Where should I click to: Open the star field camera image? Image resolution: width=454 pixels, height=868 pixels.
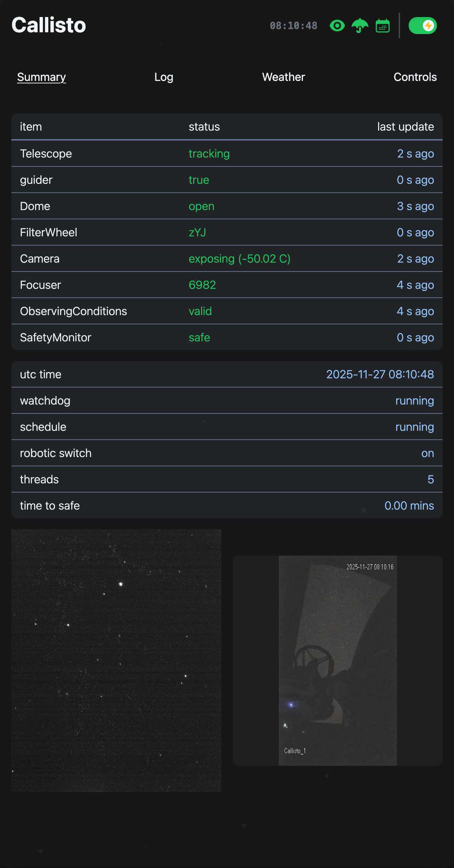116,660
